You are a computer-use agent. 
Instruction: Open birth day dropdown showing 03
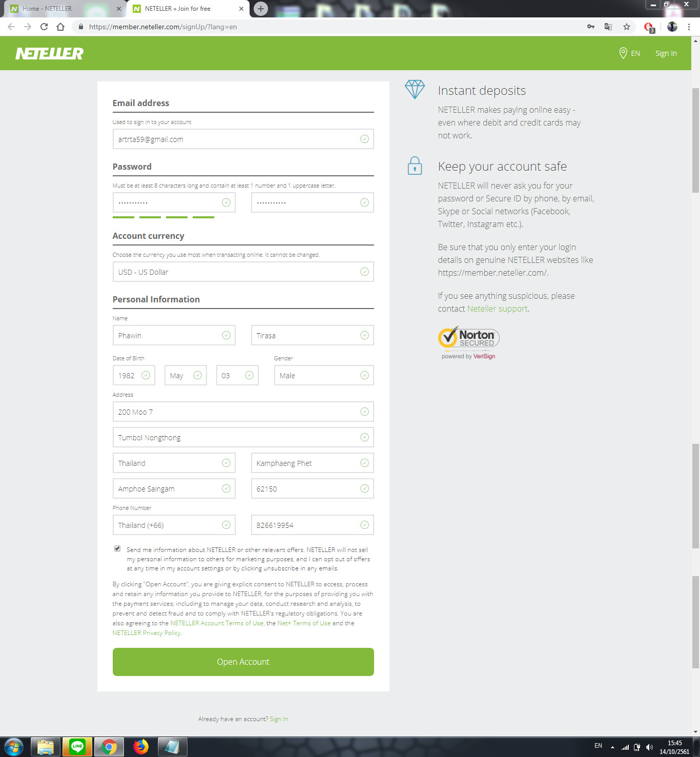[237, 375]
